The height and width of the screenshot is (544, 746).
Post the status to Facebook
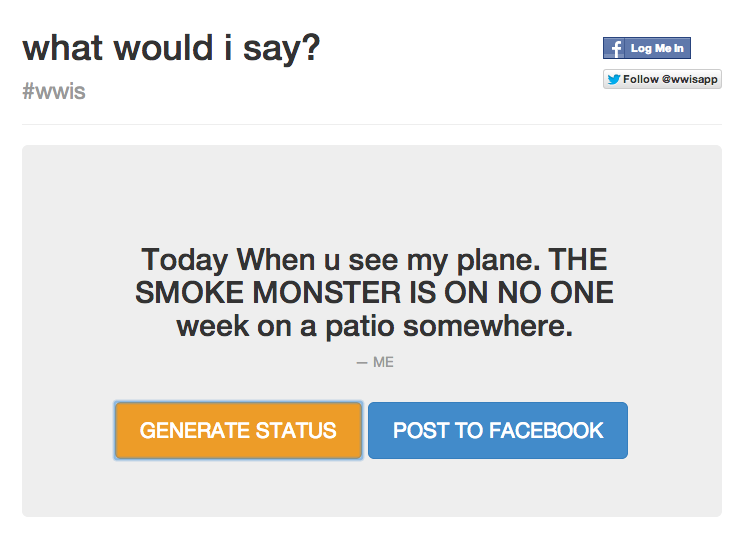point(498,431)
